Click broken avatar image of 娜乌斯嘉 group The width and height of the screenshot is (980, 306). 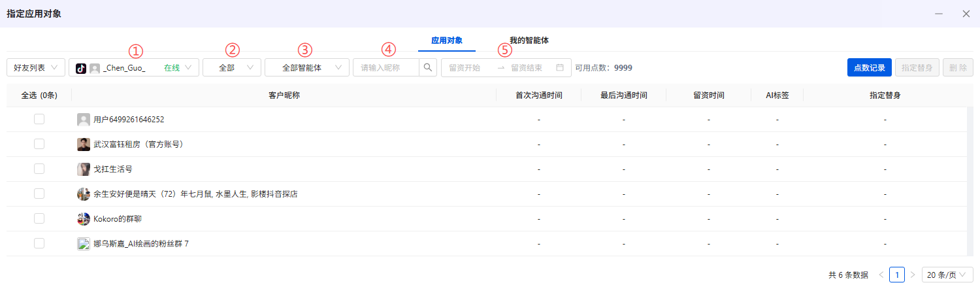(x=84, y=244)
